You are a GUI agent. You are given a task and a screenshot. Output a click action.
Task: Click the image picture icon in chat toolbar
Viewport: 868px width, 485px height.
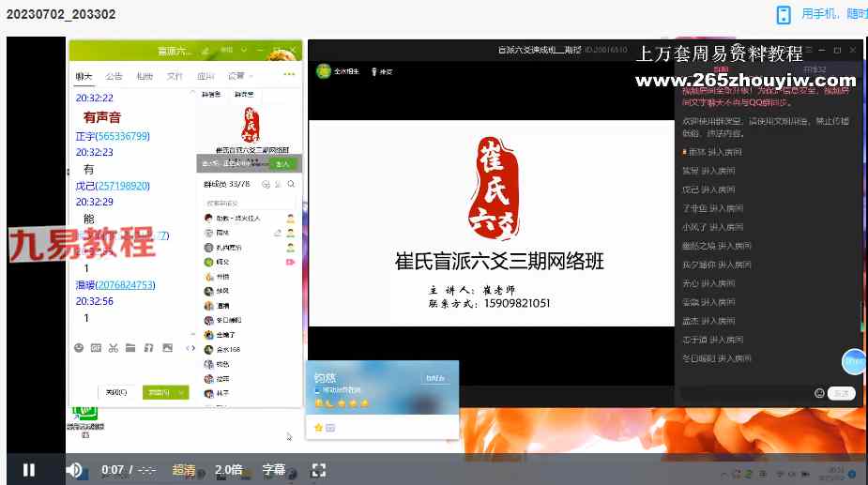[x=167, y=348]
